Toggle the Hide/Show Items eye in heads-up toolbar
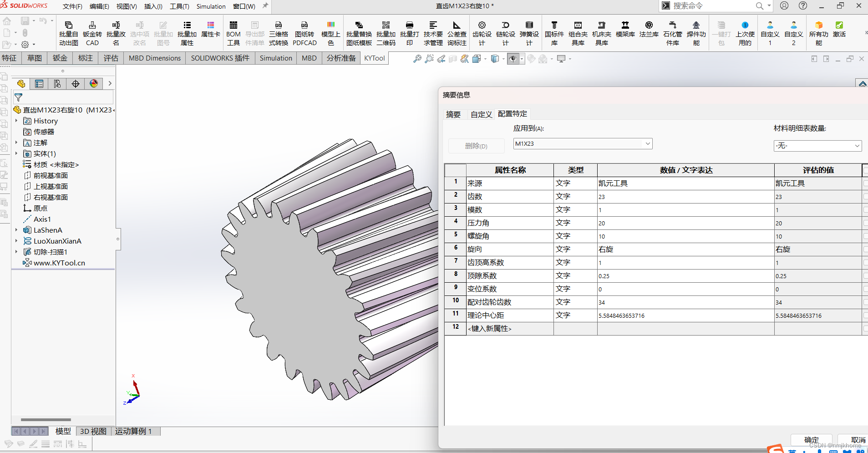868x453 pixels. point(514,59)
